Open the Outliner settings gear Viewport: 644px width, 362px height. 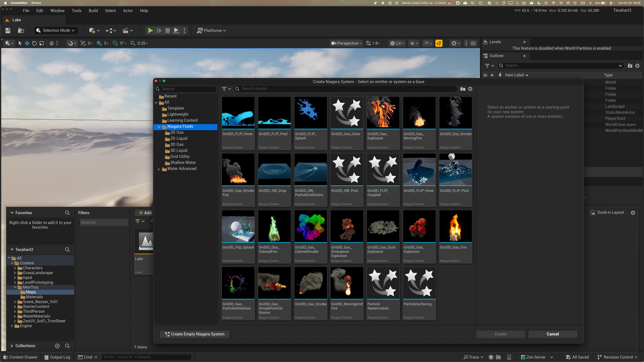click(x=637, y=65)
